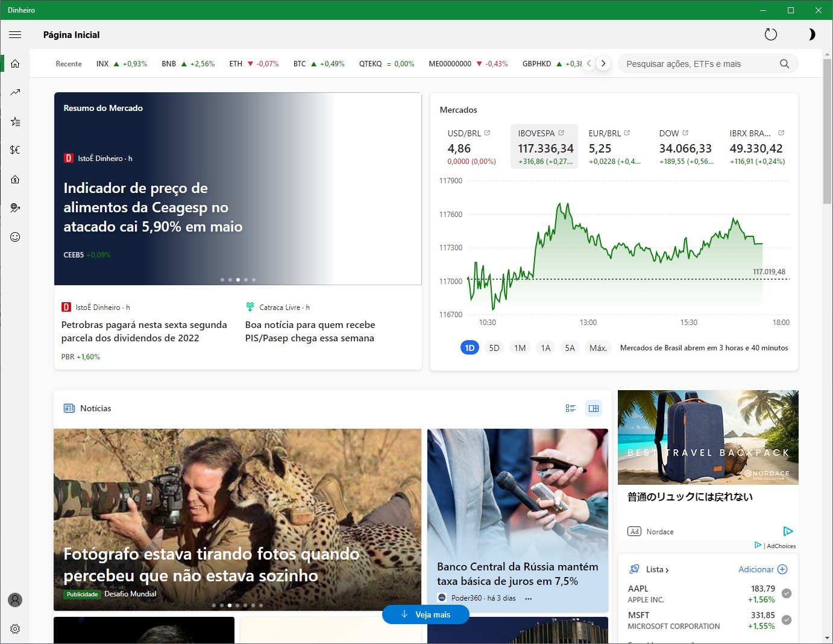Select the DOW market tab
This screenshot has width=833, height=644.
(685, 147)
